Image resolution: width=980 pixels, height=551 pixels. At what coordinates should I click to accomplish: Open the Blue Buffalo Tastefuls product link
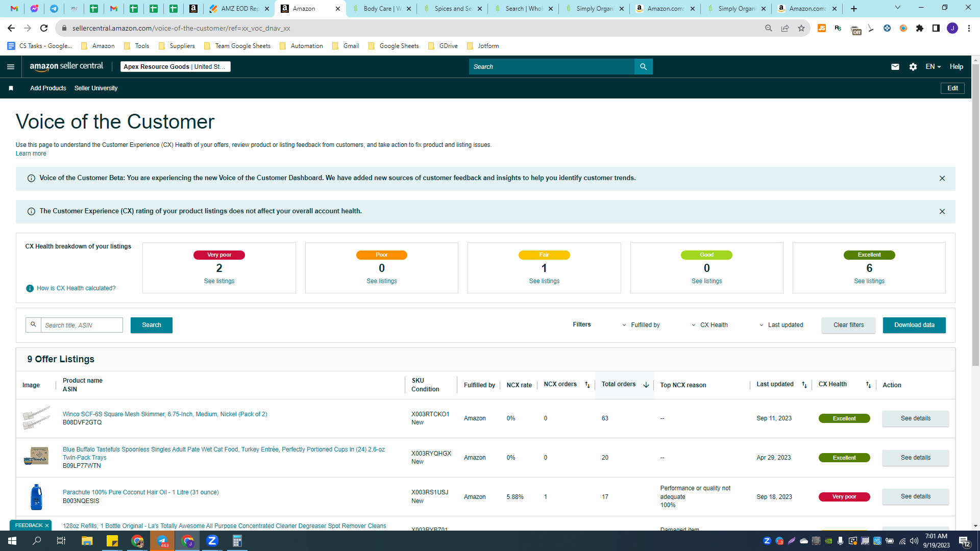224,454
